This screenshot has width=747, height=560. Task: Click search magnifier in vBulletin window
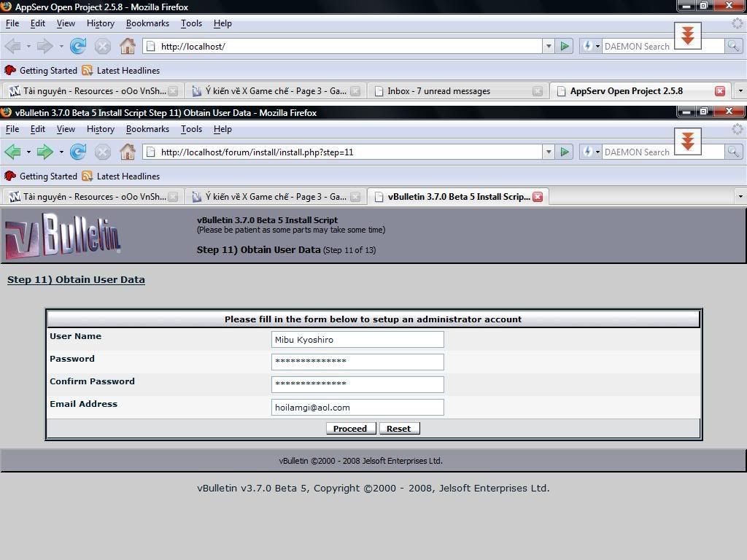733,152
